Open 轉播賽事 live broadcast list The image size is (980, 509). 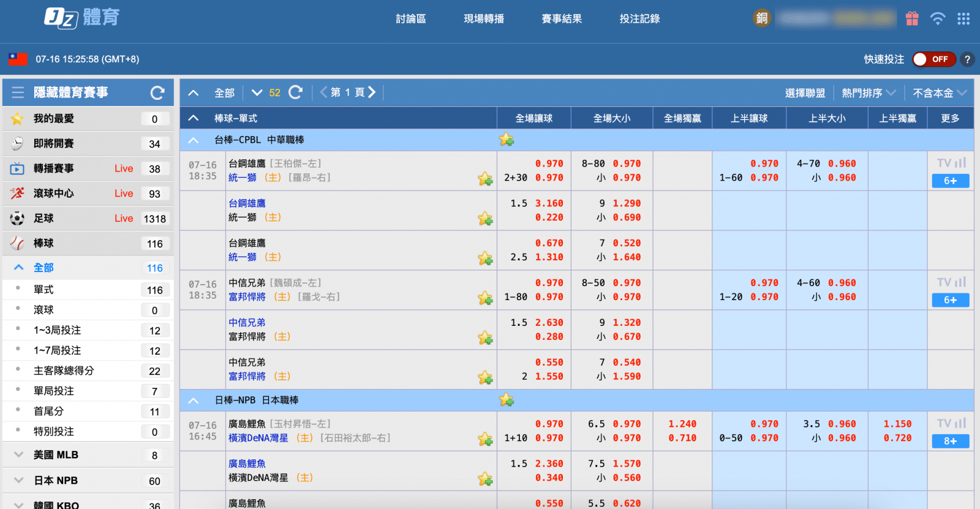88,168
